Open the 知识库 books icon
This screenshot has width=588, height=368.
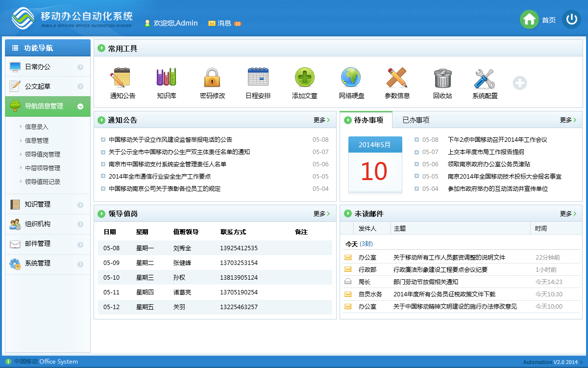pyautogui.click(x=166, y=78)
